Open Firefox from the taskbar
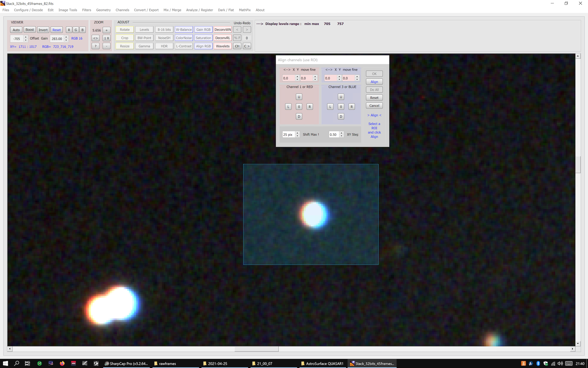Viewport: 588px width, 368px height. click(62, 363)
